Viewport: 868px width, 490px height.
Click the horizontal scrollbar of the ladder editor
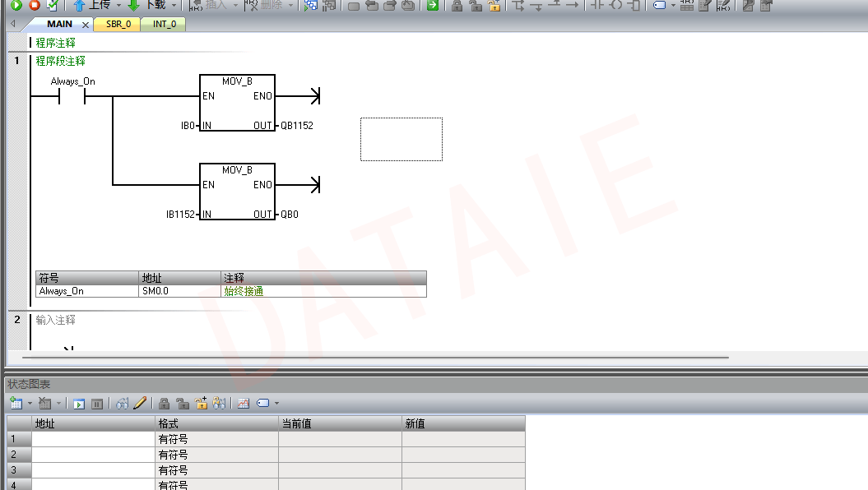point(375,358)
